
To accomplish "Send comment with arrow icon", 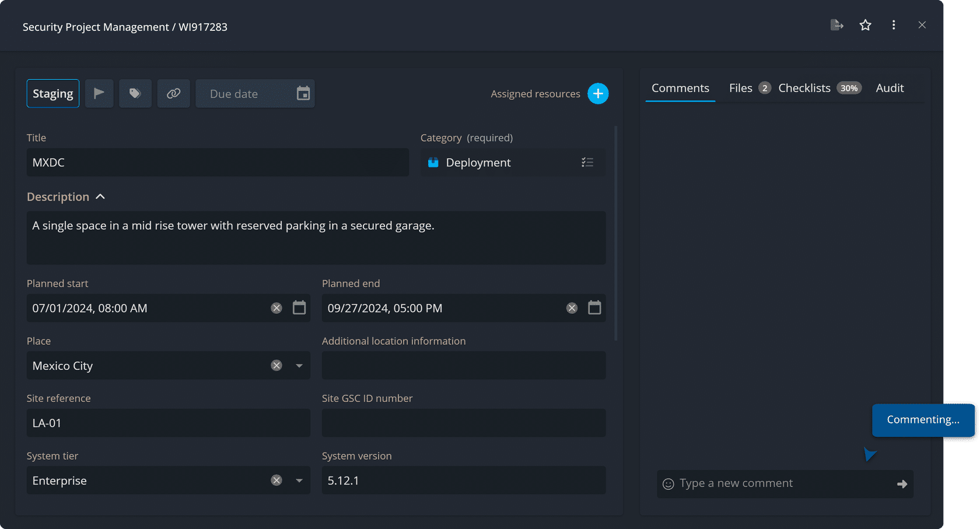I will tap(902, 484).
